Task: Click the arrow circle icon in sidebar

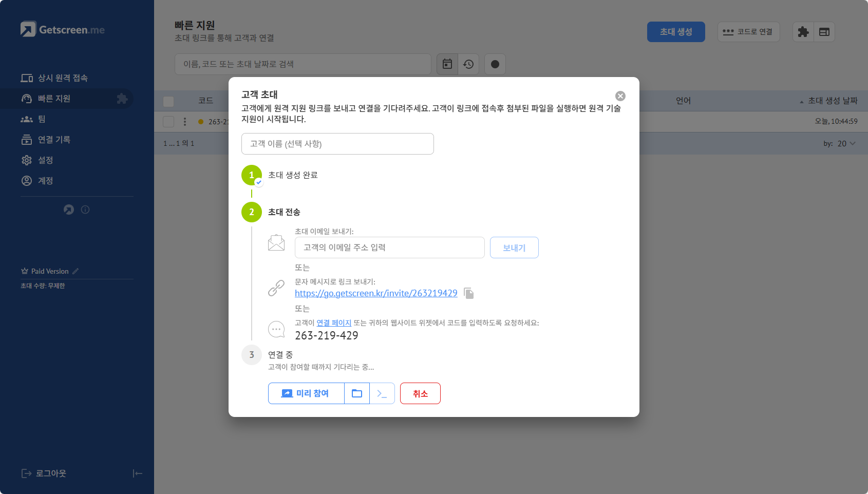Action: pyautogui.click(x=69, y=210)
